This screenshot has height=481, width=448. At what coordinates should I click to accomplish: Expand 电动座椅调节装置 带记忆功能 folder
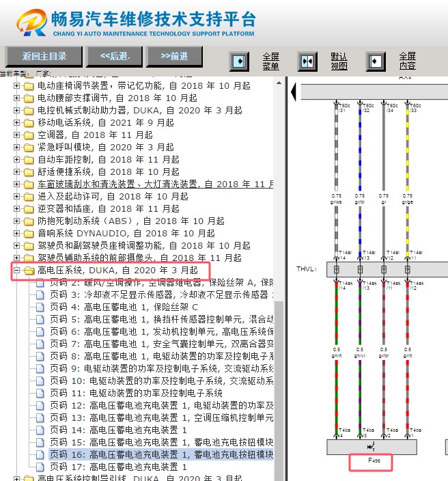(17, 86)
